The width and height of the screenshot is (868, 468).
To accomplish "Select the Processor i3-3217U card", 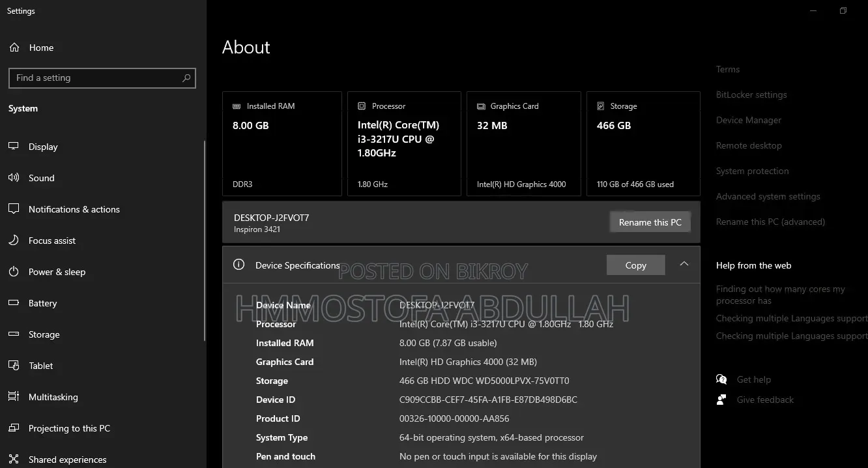I will (x=404, y=143).
